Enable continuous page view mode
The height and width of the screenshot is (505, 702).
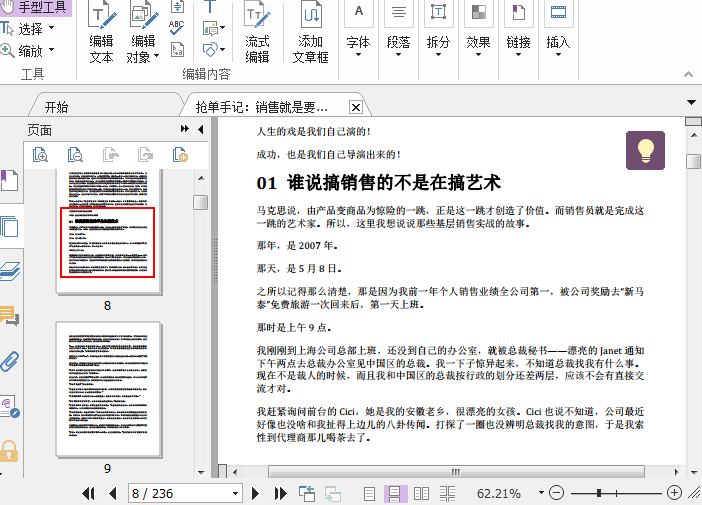[395, 493]
